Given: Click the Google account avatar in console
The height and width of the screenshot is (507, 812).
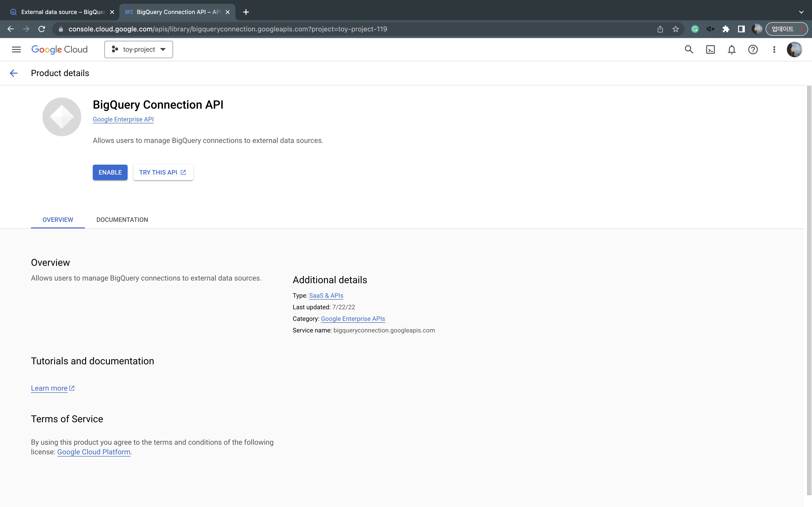Looking at the screenshot, I should (x=794, y=50).
